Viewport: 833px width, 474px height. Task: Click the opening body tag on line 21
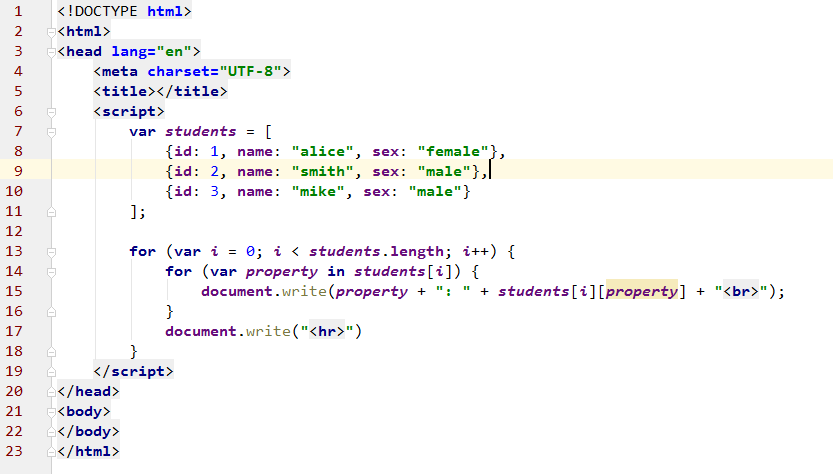(x=84, y=411)
